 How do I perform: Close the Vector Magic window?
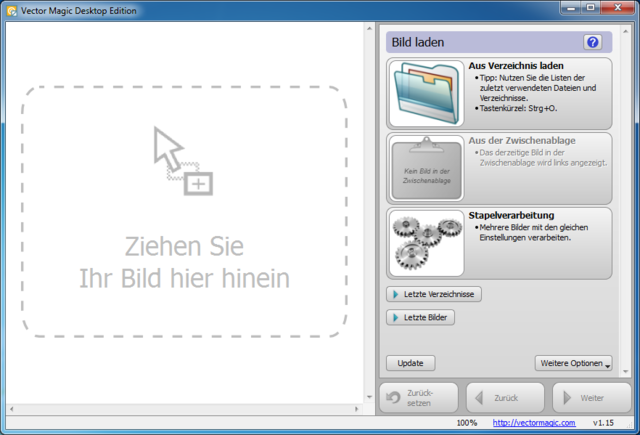click(618, 7)
